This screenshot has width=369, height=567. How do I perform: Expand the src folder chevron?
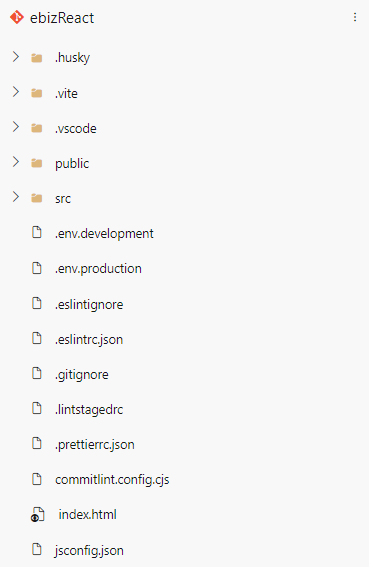[16, 197]
